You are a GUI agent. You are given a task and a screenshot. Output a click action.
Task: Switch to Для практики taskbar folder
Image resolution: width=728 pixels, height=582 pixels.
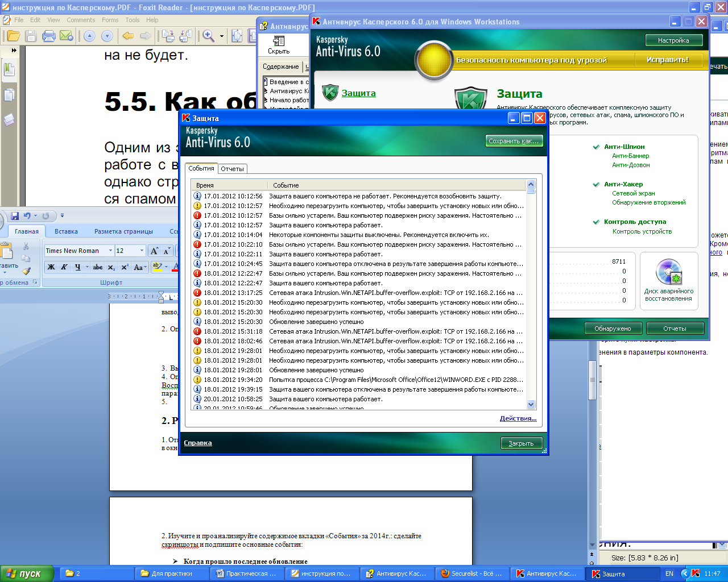point(171,573)
